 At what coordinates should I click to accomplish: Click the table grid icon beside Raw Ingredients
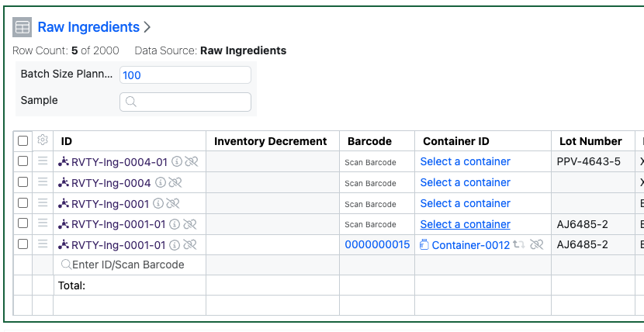[x=23, y=27]
